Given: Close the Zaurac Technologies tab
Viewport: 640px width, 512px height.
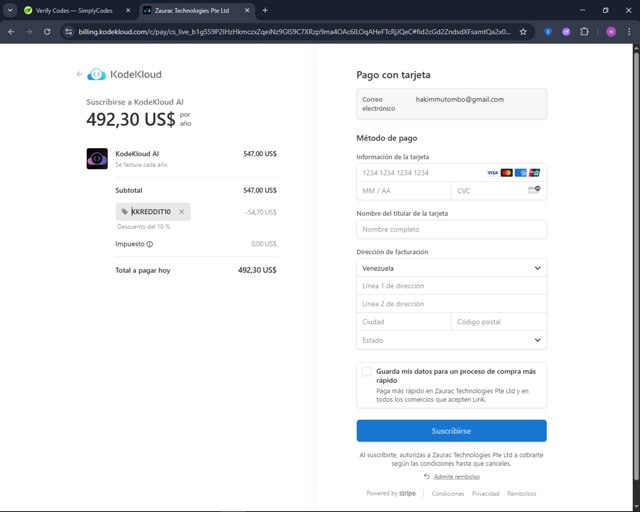Looking at the screenshot, I should [247, 11].
